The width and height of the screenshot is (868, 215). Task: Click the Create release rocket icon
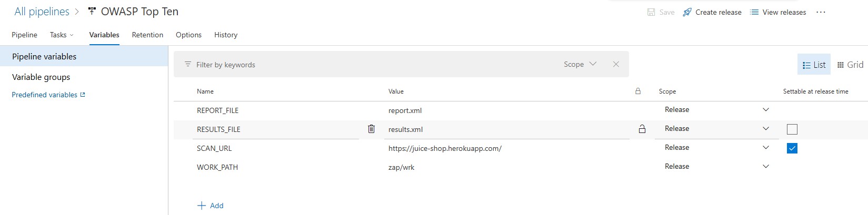tap(687, 12)
